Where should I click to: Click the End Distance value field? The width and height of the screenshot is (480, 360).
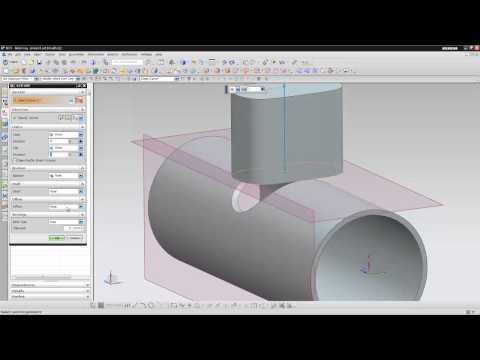point(59,154)
